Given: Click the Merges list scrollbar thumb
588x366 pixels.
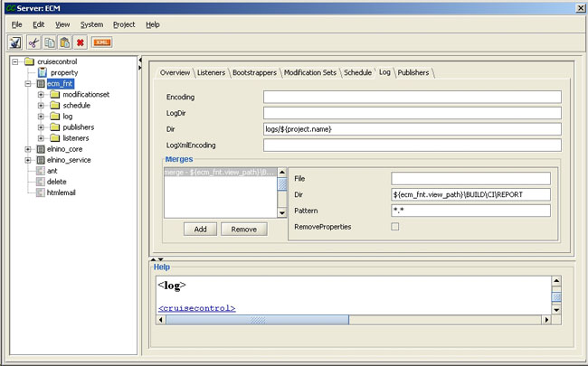Looking at the screenshot, I should tap(282, 184).
